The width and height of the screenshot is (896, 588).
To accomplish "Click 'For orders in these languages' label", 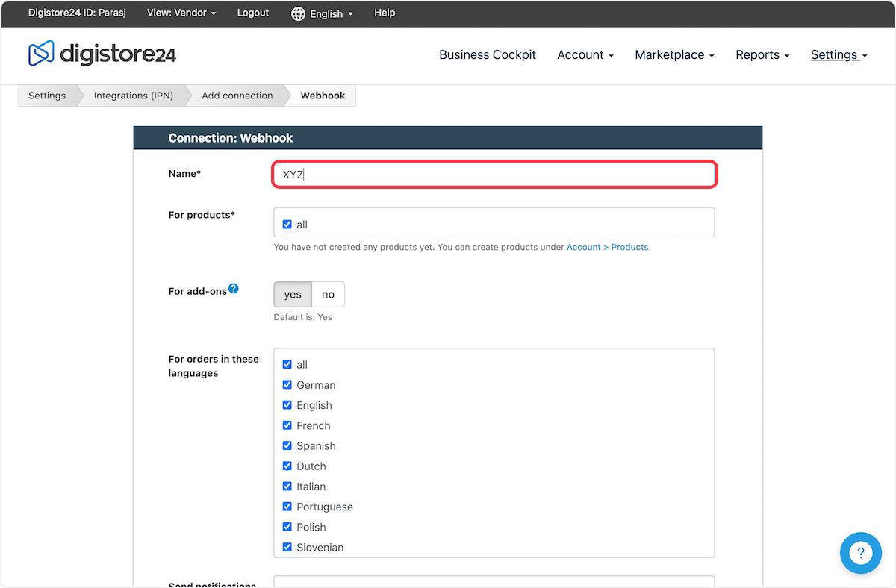I will 214,366.
